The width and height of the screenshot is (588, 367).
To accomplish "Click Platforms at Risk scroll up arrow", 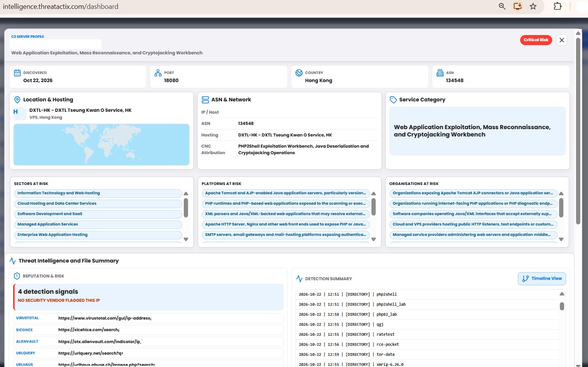I will pos(373,194).
